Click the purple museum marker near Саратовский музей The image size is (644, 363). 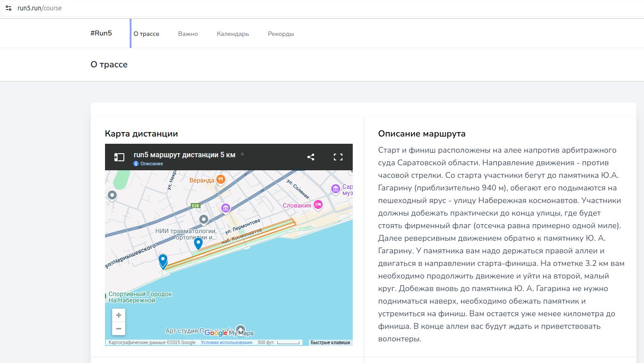click(336, 189)
